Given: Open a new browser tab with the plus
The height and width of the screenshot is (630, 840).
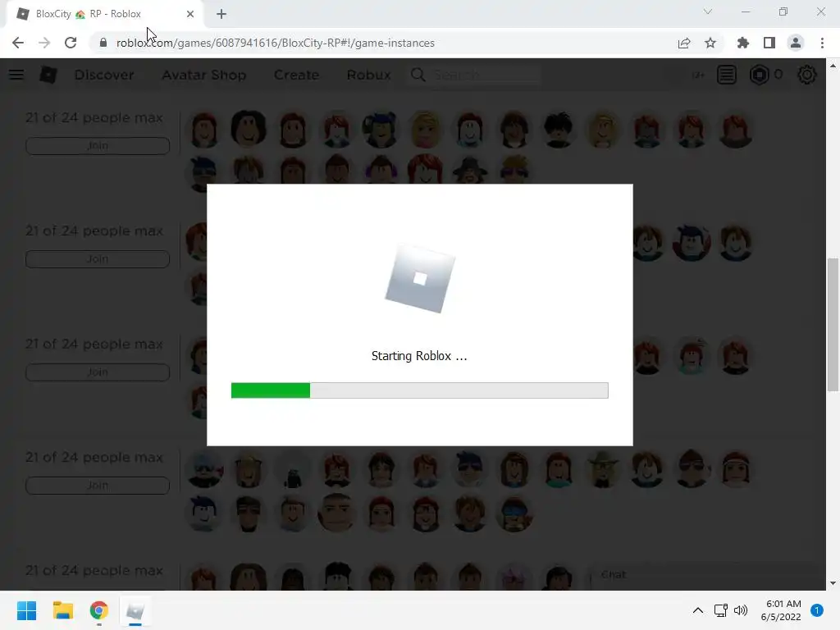Looking at the screenshot, I should [221, 14].
